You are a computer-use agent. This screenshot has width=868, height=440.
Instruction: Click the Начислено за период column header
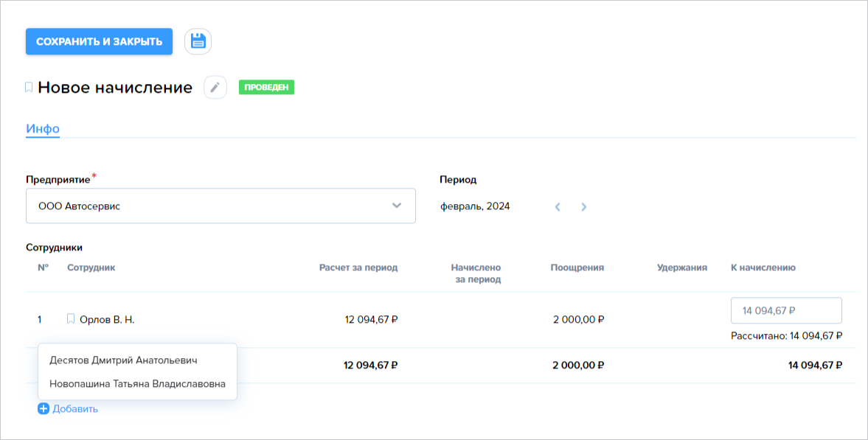pyautogui.click(x=476, y=273)
